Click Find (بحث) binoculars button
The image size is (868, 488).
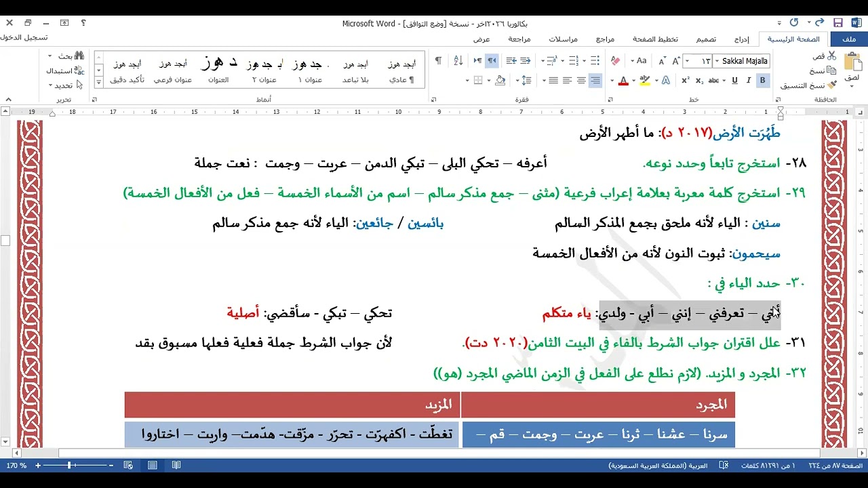[x=71, y=56]
